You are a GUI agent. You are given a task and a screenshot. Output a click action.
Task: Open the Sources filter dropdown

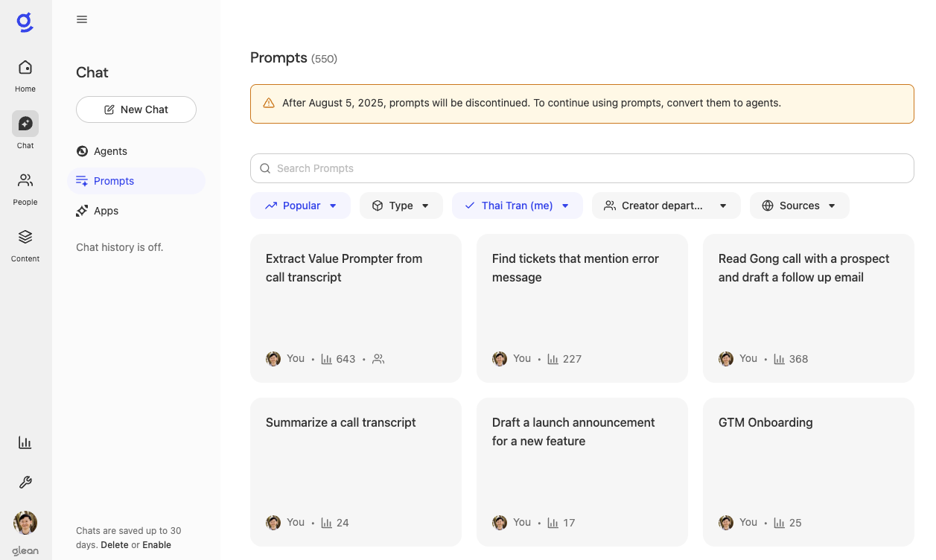point(799,206)
